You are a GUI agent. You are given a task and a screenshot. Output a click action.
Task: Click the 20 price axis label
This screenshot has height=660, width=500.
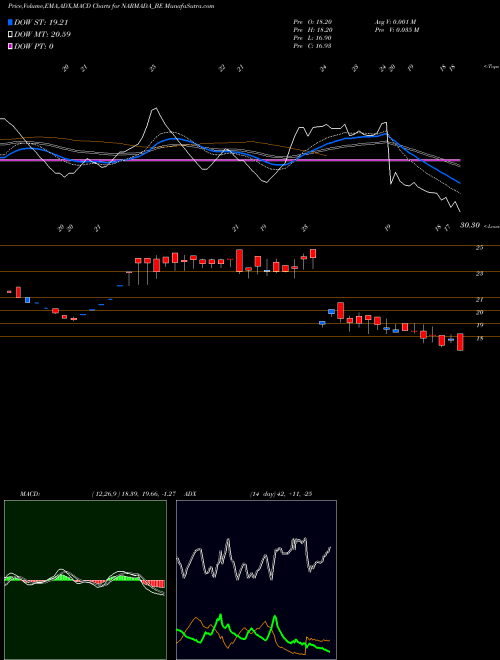(479, 313)
